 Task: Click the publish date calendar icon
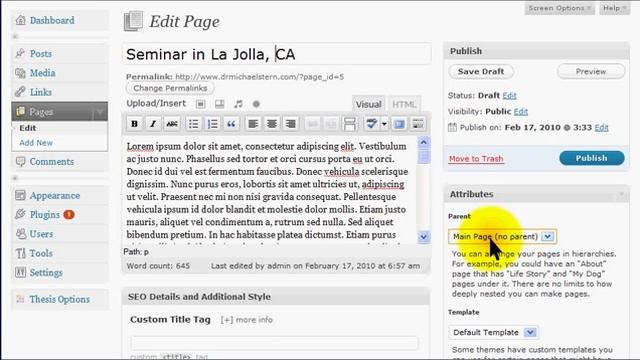tap(452, 127)
